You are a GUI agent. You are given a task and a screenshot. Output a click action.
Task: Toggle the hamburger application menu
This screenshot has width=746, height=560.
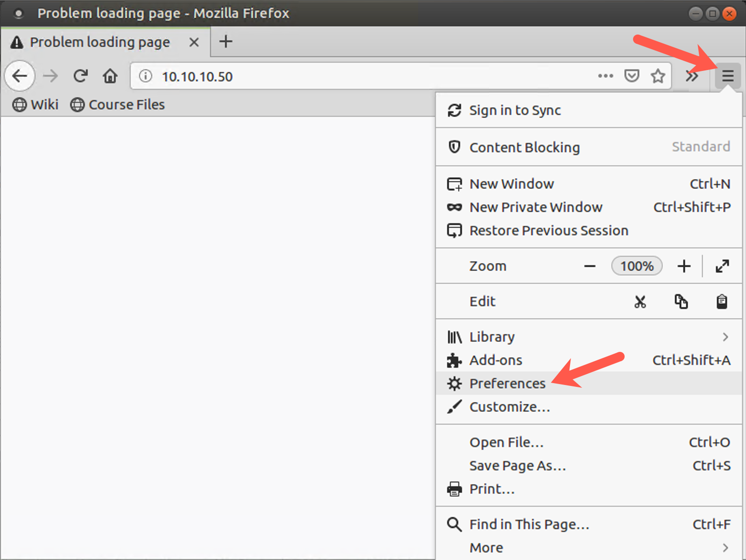tap(728, 76)
